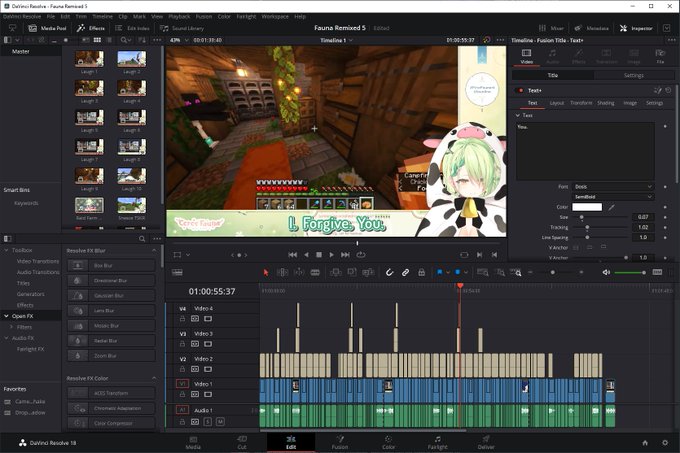Toggle the Inspector panel button
The image size is (680, 453).
(x=636, y=28)
